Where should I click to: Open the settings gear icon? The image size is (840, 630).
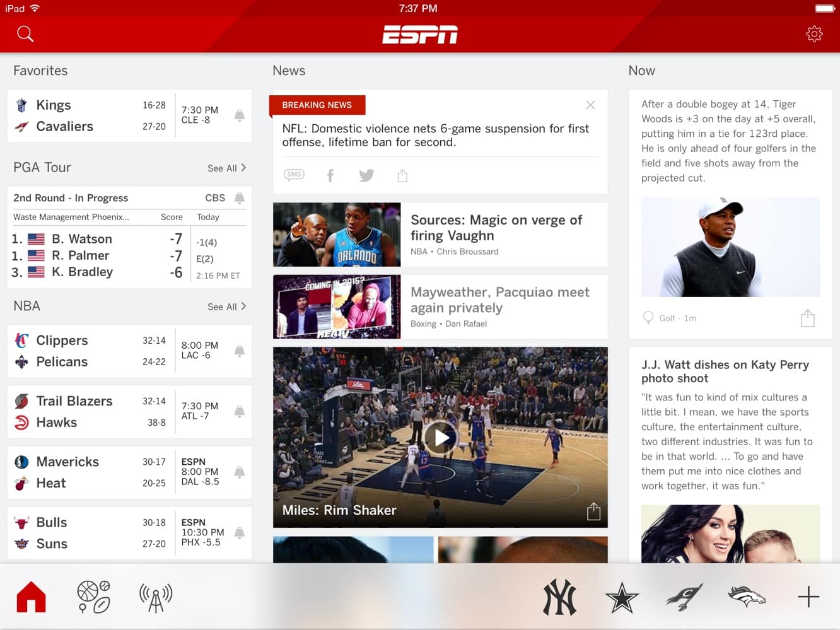[814, 34]
